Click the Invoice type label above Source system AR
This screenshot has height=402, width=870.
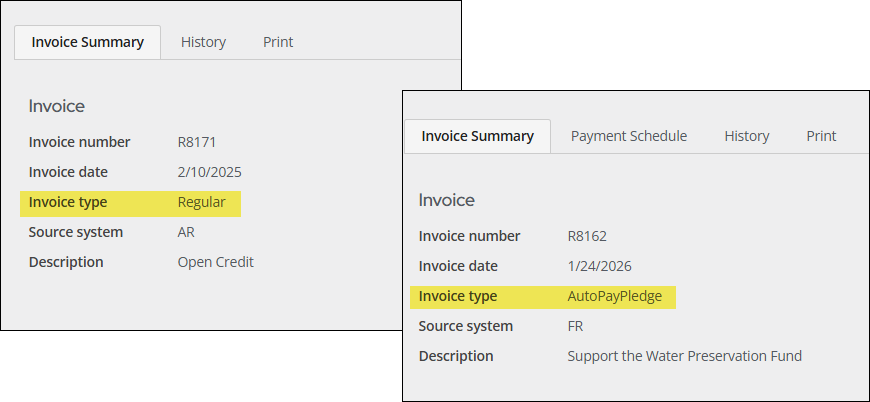tap(67, 202)
